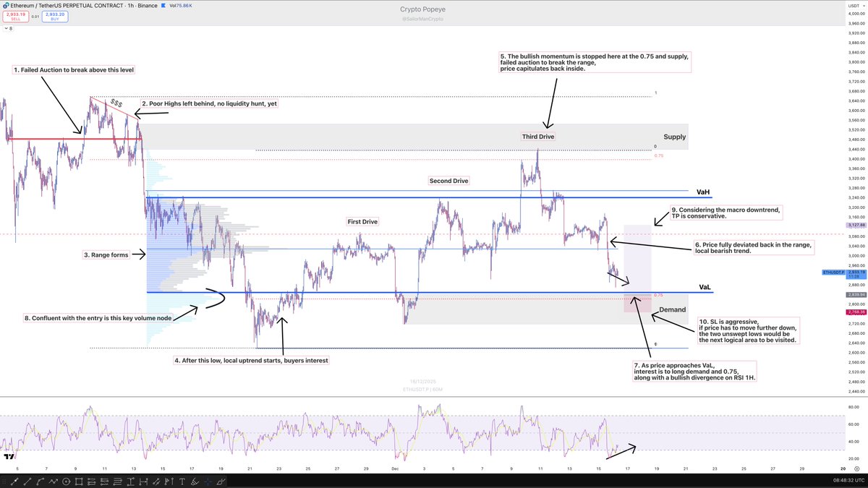This screenshot has width=868, height=488.
Task: Click the BUY 2,933.20 button
Action: point(54,16)
